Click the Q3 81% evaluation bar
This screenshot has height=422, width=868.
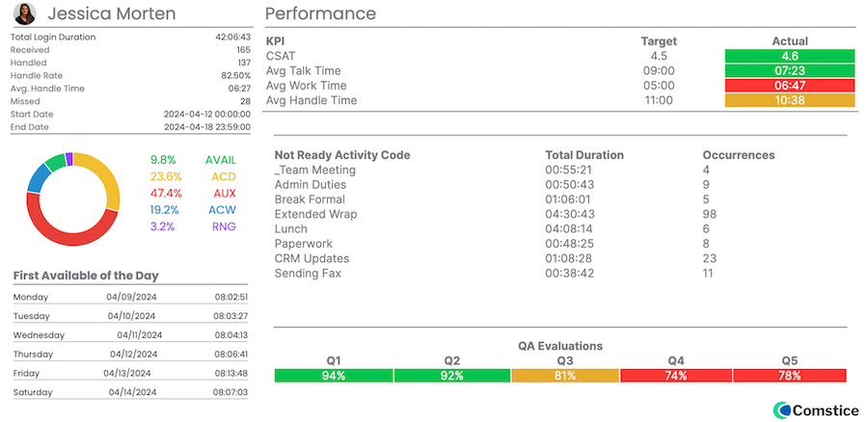coord(564,376)
